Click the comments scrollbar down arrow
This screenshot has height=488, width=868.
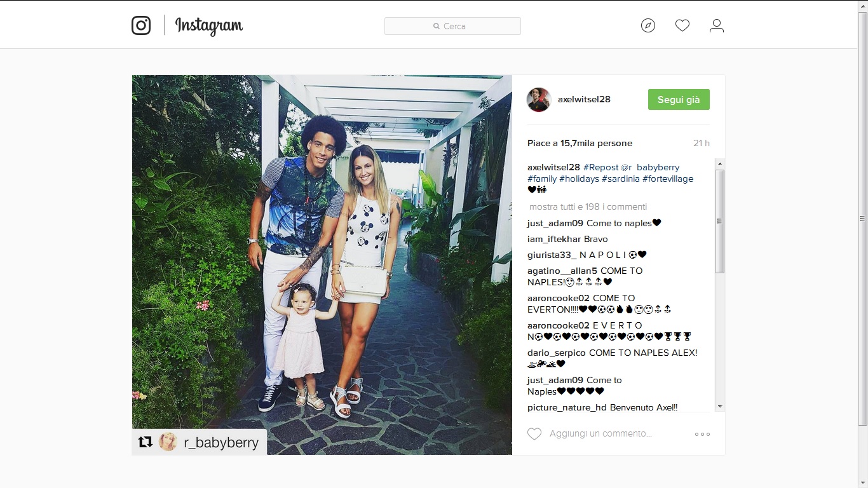coord(719,406)
